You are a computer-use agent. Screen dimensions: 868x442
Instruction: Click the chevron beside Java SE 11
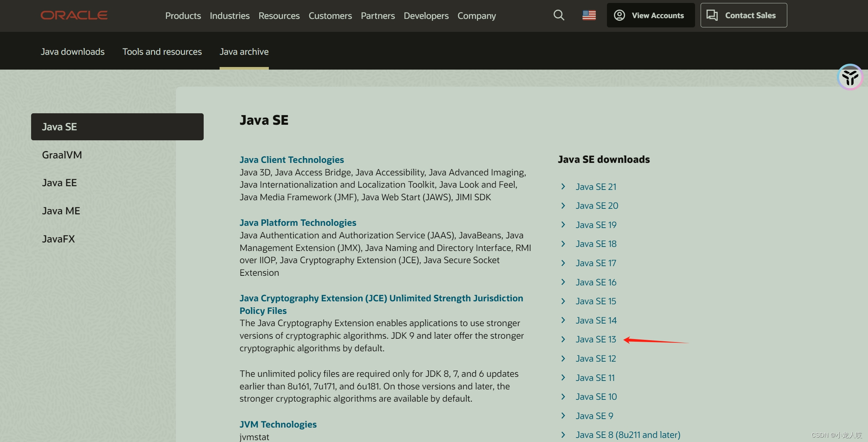pyautogui.click(x=563, y=378)
